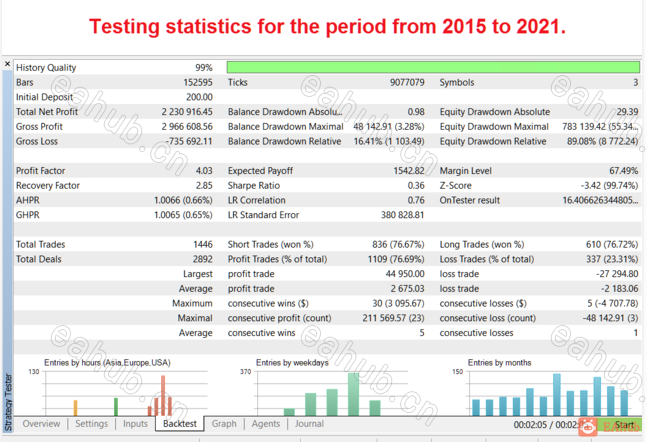Click the Symbols value 3

635,82
